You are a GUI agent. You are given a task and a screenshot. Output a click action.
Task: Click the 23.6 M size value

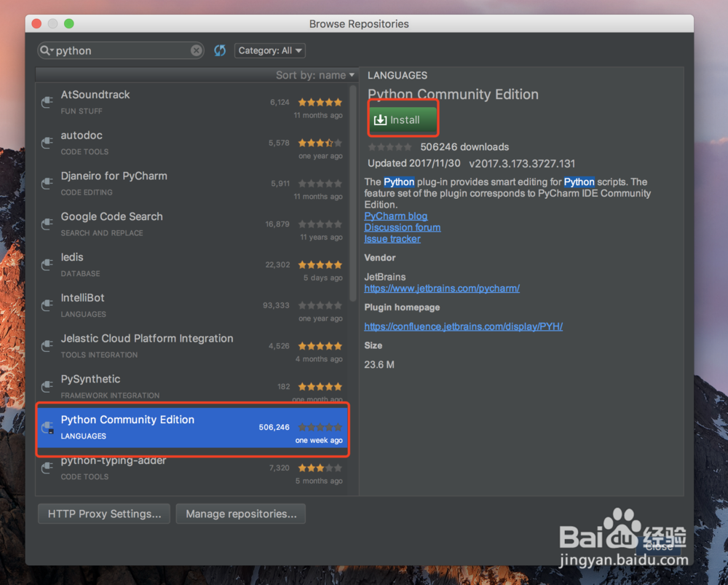[x=379, y=365]
